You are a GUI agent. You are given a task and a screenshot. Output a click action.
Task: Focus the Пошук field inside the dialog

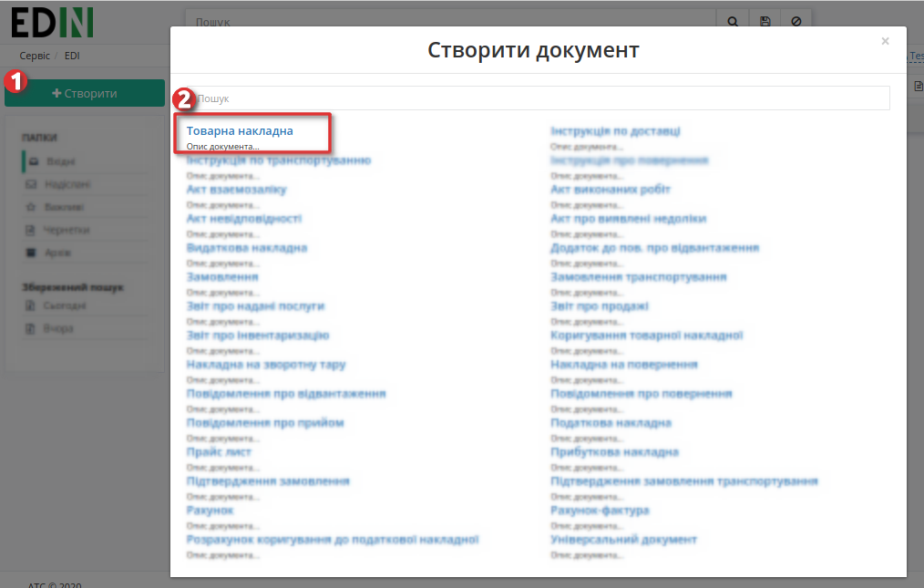(x=538, y=98)
